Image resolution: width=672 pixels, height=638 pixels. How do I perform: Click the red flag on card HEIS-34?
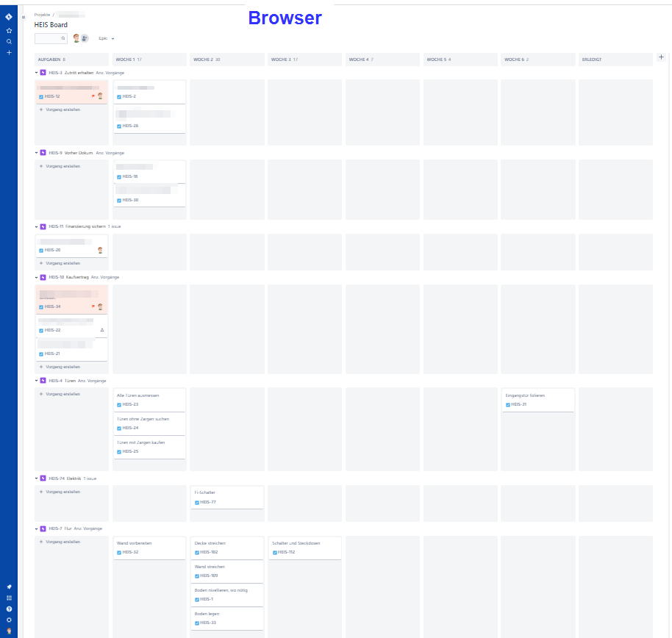click(93, 307)
